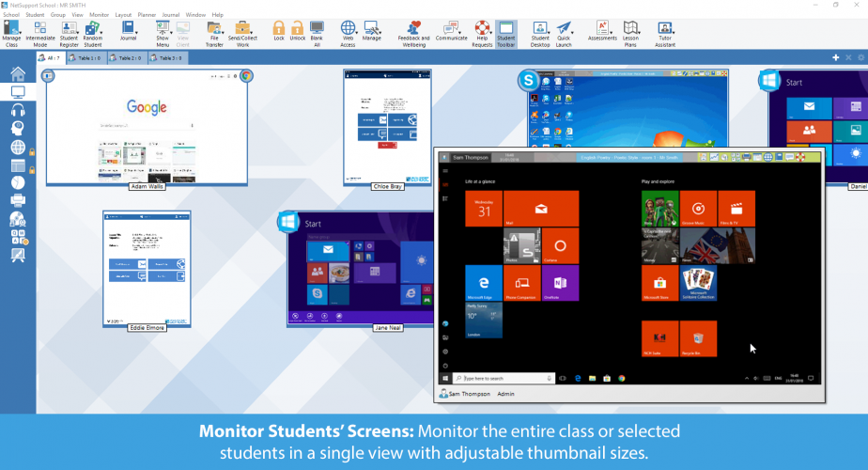Switch to the Table 2 : 0 tab
The width and height of the screenshot is (868, 470).
(128, 57)
